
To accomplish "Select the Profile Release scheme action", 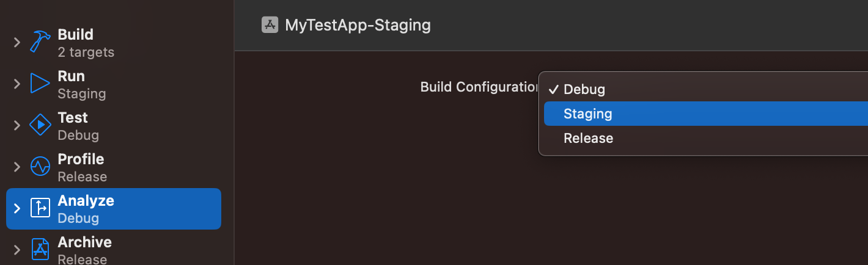I will (x=81, y=167).
